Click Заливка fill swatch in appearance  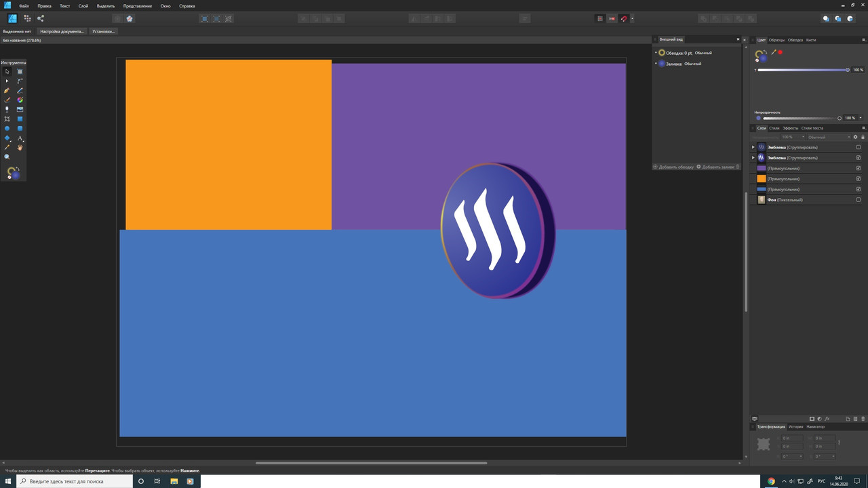[662, 64]
